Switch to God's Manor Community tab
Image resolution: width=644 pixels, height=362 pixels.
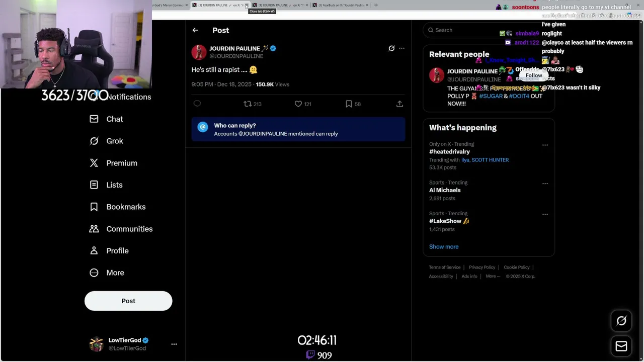point(170,5)
